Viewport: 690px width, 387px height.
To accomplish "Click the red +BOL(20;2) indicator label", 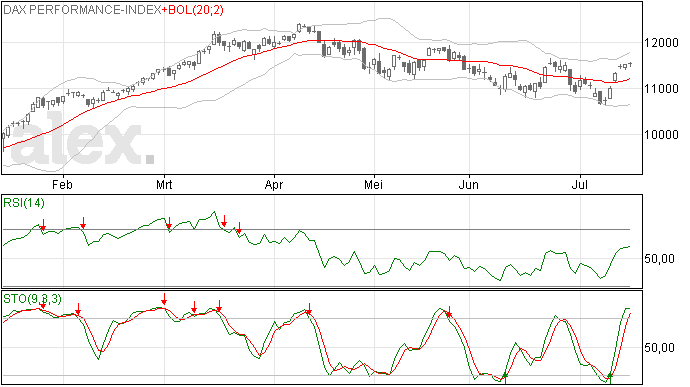I will (193, 10).
